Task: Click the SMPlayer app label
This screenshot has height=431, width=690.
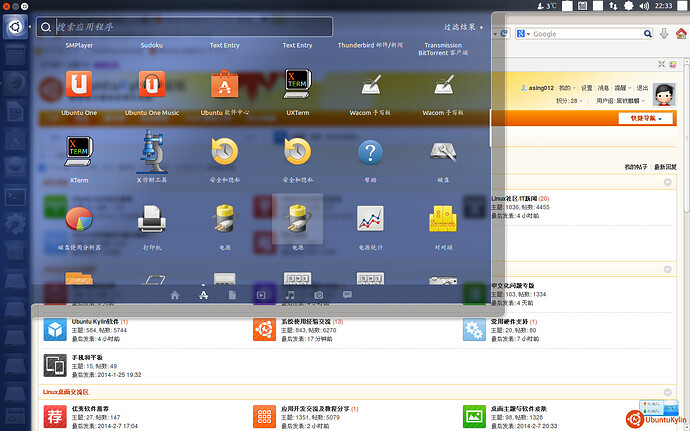Action: coord(79,45)
